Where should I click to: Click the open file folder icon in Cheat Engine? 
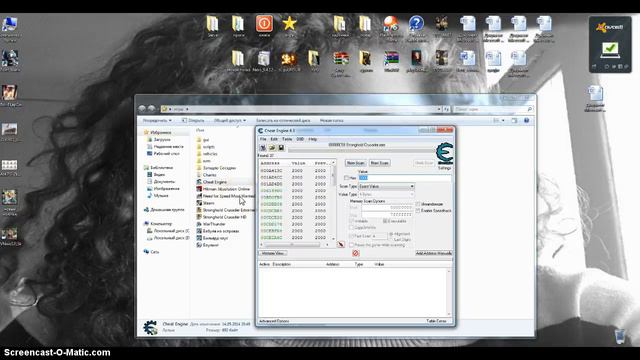coord(272,148)
